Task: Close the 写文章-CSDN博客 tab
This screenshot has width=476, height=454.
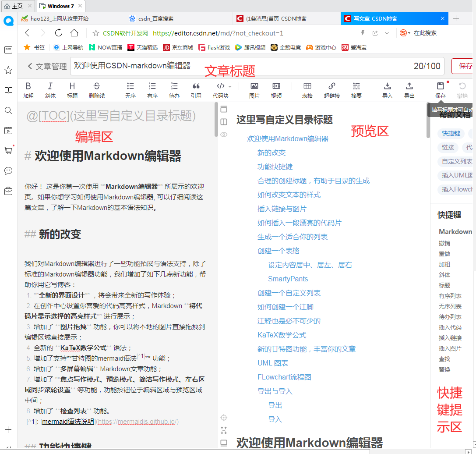Action: coord(443,18)
